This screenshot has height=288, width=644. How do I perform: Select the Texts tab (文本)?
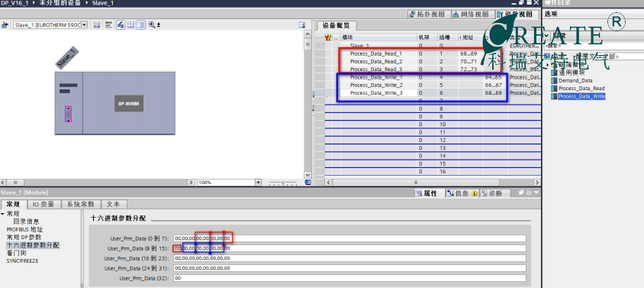pyautogui.click(x=114, y=205)
